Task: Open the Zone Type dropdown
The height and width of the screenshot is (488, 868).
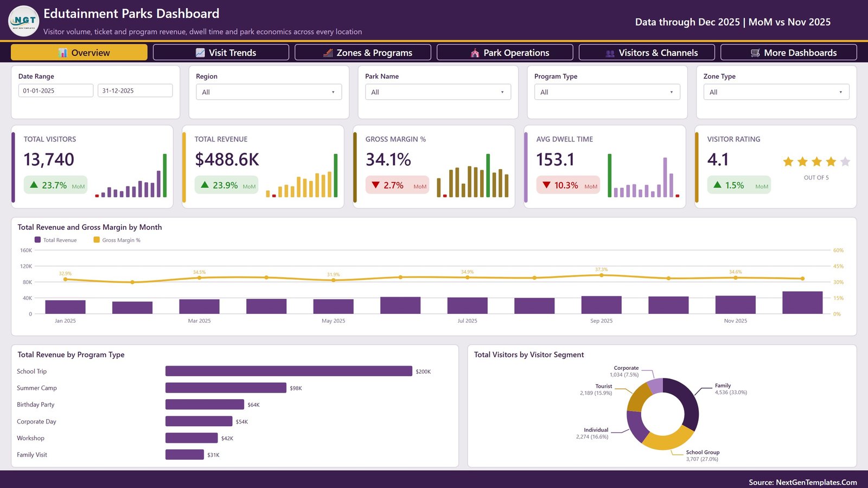Action: coord(776,92)
